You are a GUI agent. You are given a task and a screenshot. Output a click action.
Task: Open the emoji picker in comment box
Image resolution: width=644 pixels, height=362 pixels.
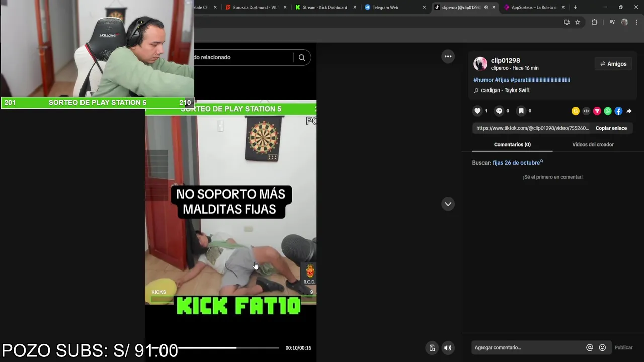click(x=602, y=347)
